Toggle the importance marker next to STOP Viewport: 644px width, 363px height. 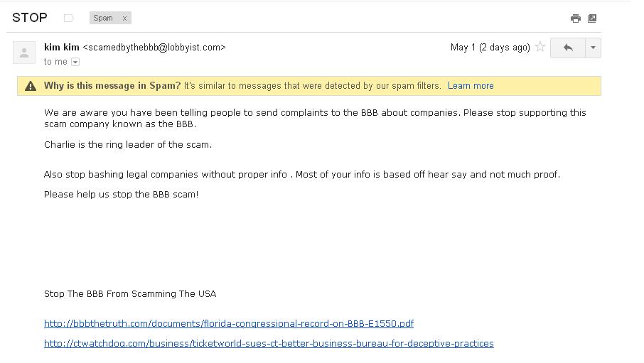[69, 18]
